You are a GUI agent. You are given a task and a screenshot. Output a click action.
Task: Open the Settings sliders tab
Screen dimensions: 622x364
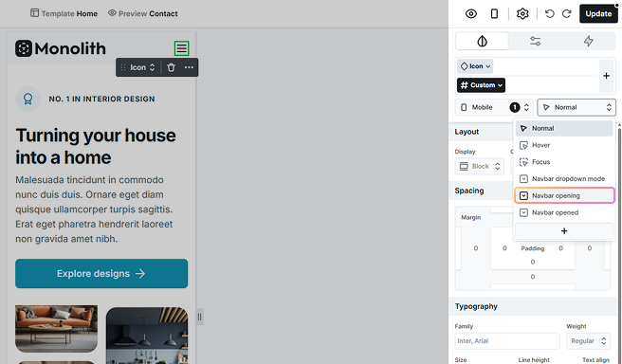click(x=535, y=41)
